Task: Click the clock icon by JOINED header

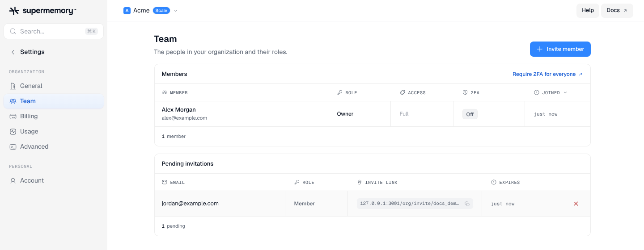Action: tap(537, 92)
